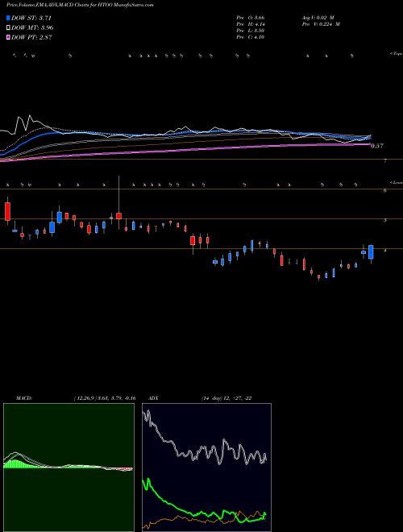The height and width of the screenshot is (532, 403).
Task: Click the 'Pre O: 3.66' open value
Action: pos(251,18)
